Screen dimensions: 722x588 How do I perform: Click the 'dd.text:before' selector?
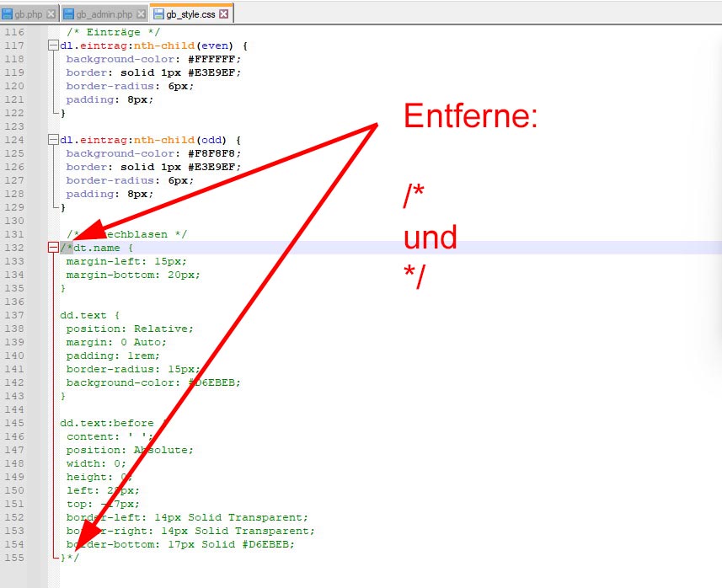(107, 423)
